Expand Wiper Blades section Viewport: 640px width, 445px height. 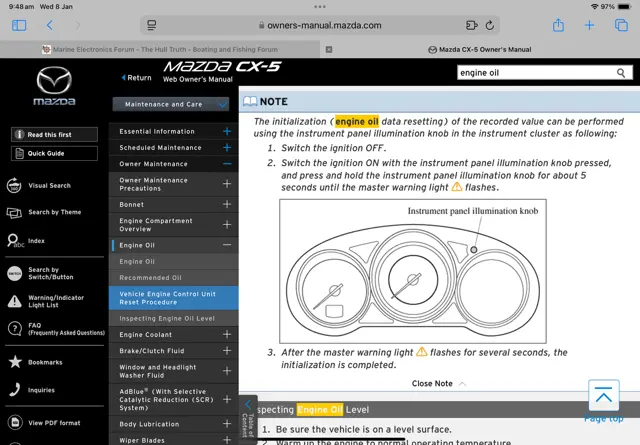[227, 440]
